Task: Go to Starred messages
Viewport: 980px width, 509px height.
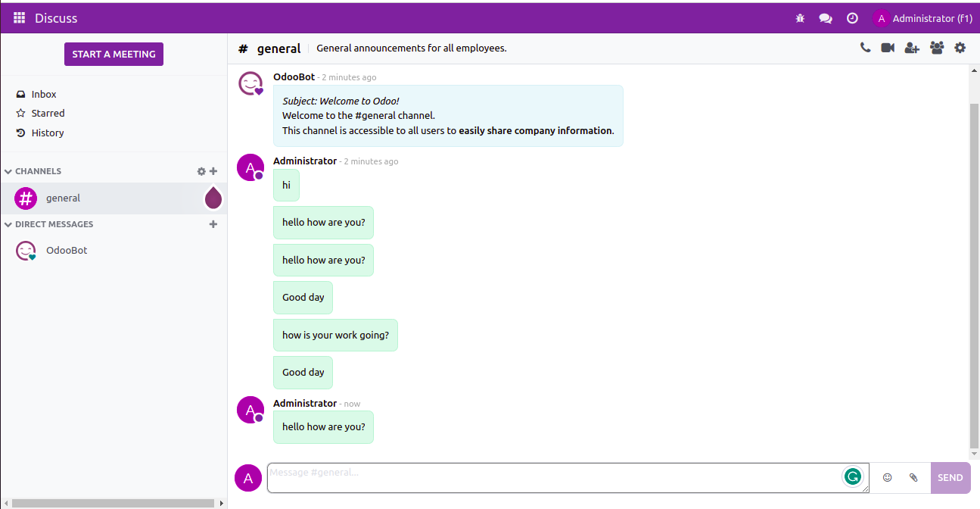Action: pos(48,114)
